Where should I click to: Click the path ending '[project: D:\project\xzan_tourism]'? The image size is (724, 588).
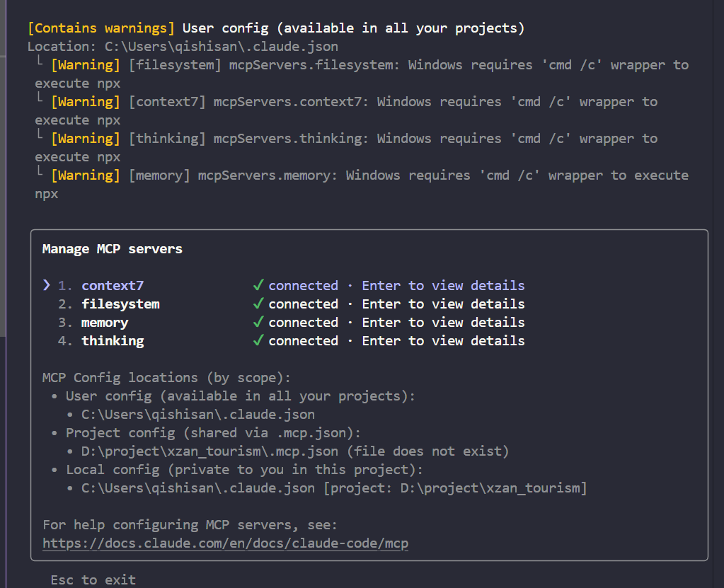[334, 488]
